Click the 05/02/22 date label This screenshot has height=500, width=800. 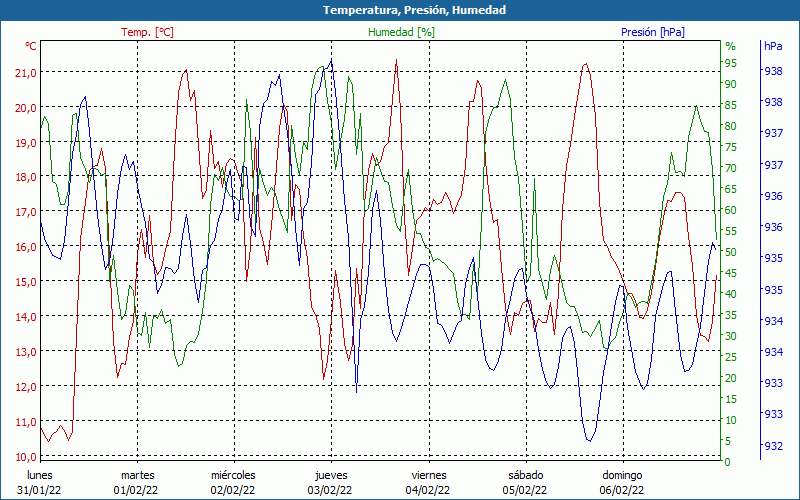[525, 490]
